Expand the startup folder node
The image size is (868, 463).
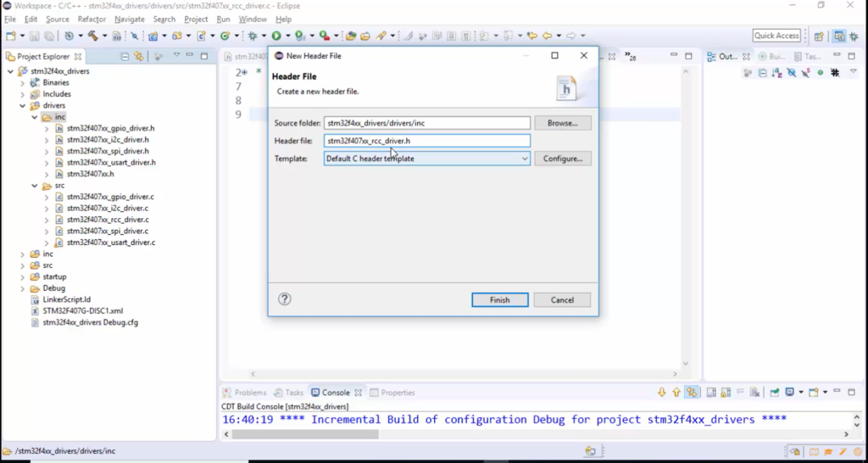click(x=23, y=277)
